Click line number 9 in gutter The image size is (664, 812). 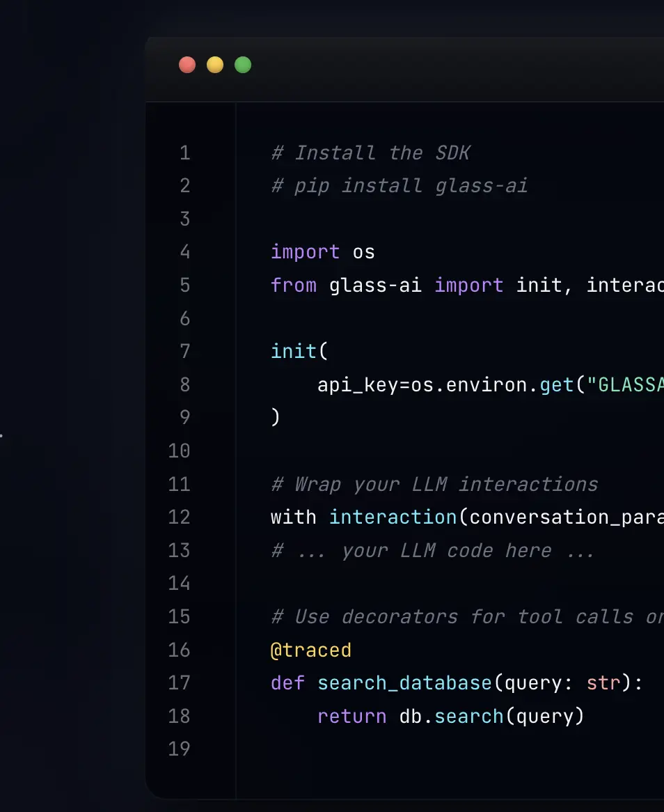[184, 417]
